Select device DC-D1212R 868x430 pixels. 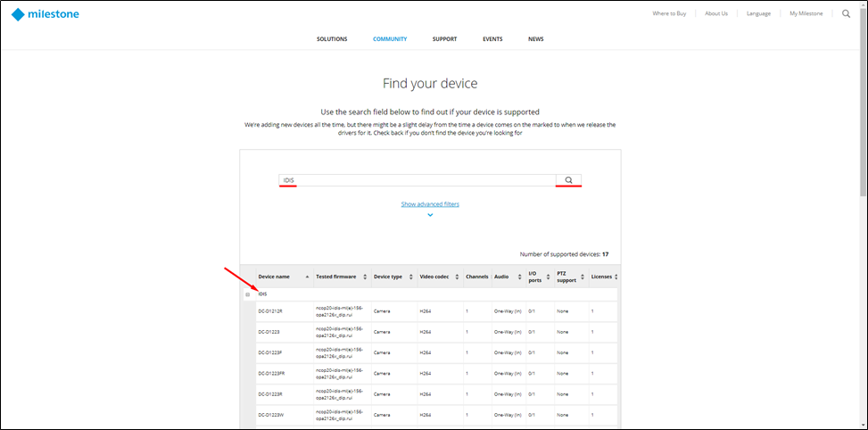click(270, 311)
